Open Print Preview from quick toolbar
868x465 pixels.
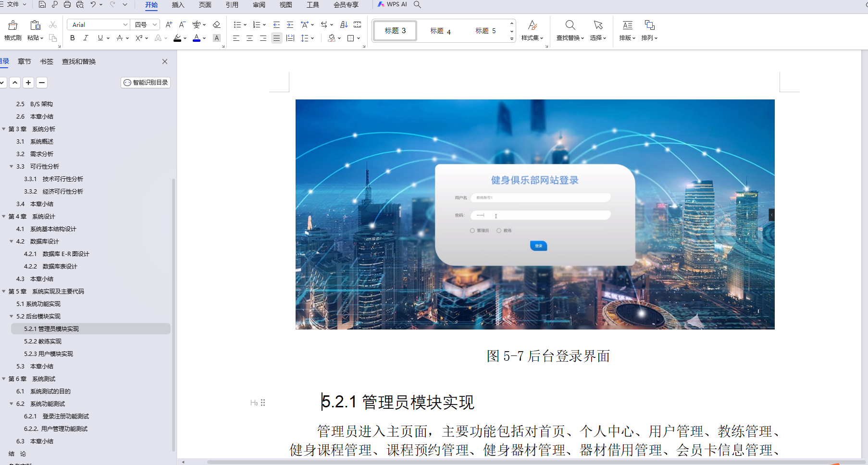[x=80, y=4]
